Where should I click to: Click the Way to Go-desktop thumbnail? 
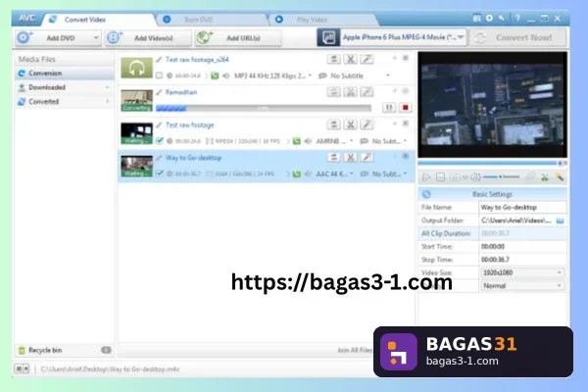[136, 166]
